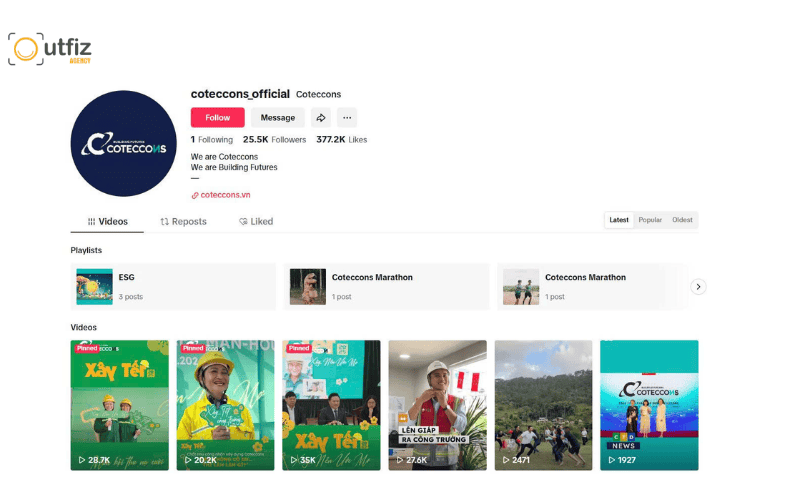This screenshot has width=800, height=500.
Task: Sort videos by Popular
Action: click(x=650, y=220)
